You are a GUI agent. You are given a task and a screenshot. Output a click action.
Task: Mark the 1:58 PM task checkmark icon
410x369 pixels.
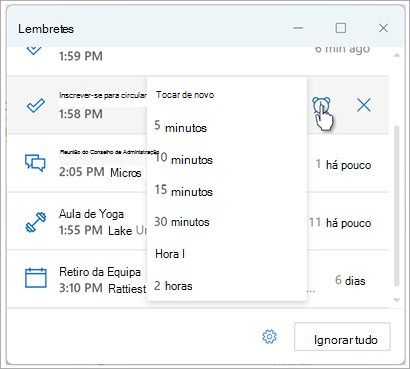36,106
